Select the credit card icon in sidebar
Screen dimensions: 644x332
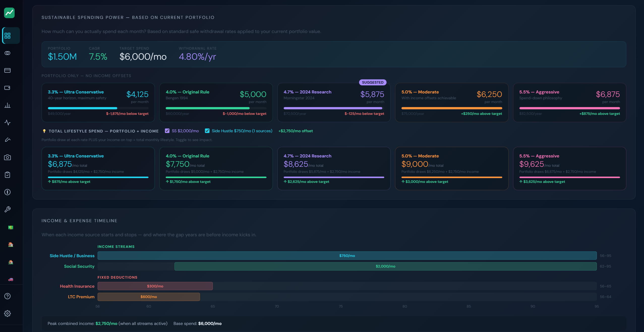[7, 71]
